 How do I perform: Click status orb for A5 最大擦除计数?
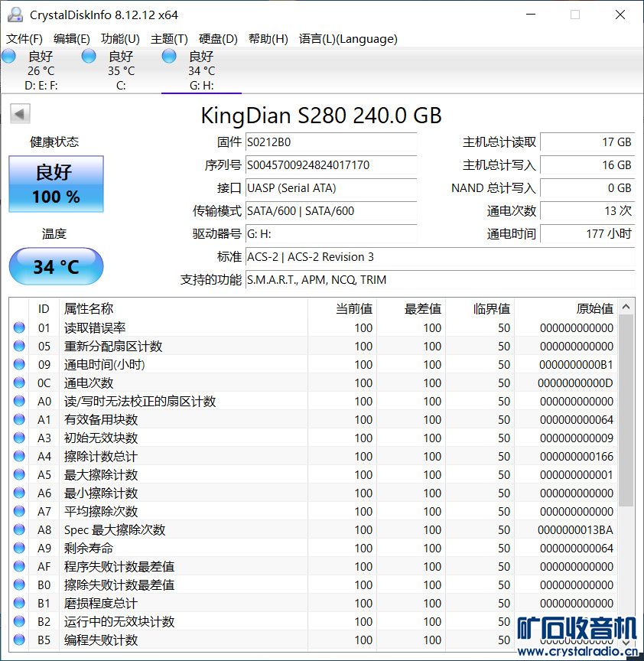coord(19,474)
